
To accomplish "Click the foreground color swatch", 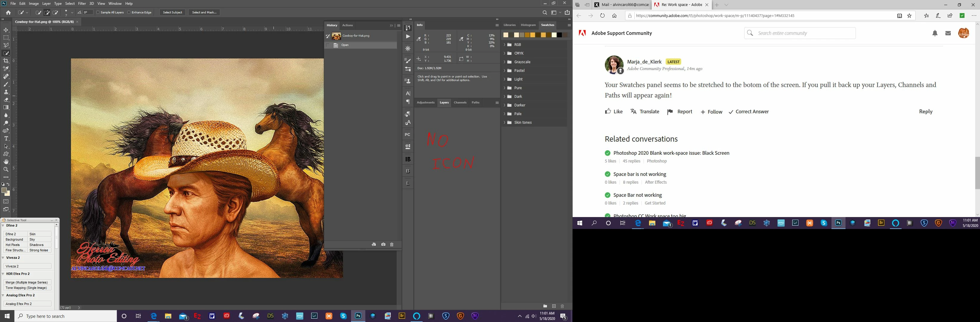I will (x=4, y=191).
